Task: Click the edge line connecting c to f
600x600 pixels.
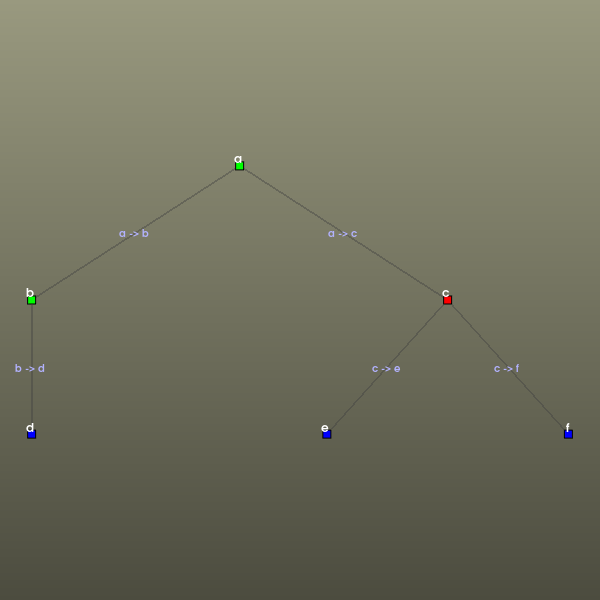Action: click(x=477, y=333)
